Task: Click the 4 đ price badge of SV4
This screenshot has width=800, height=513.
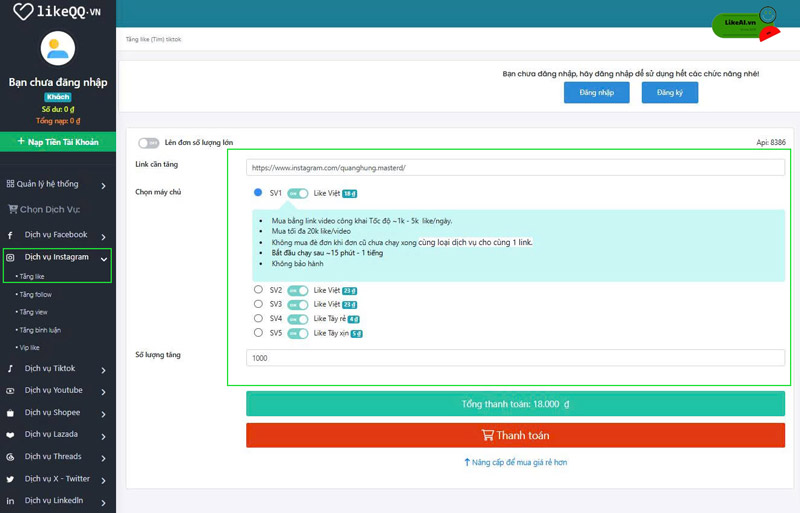Action: pyautogui.click(x=354, y=320)
